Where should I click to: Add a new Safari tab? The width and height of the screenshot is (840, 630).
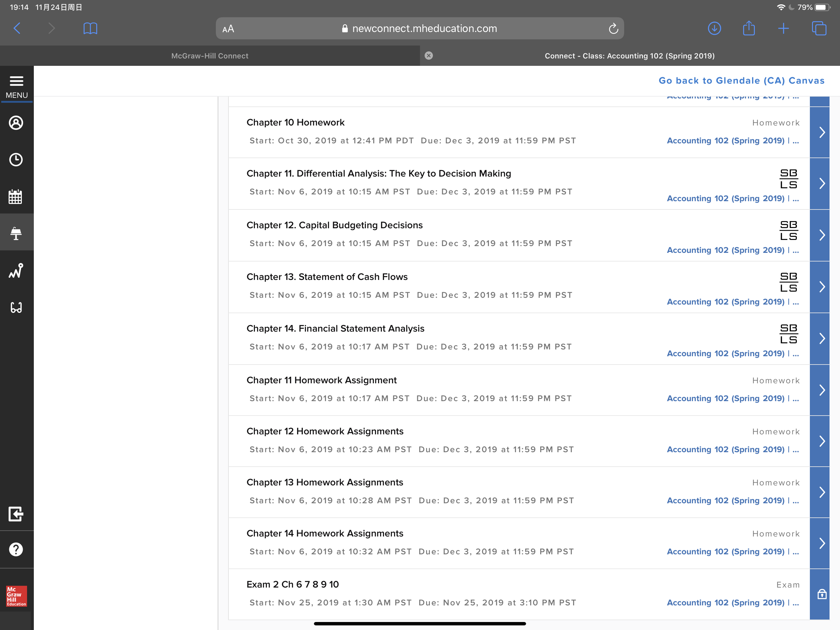click(783, 28)
